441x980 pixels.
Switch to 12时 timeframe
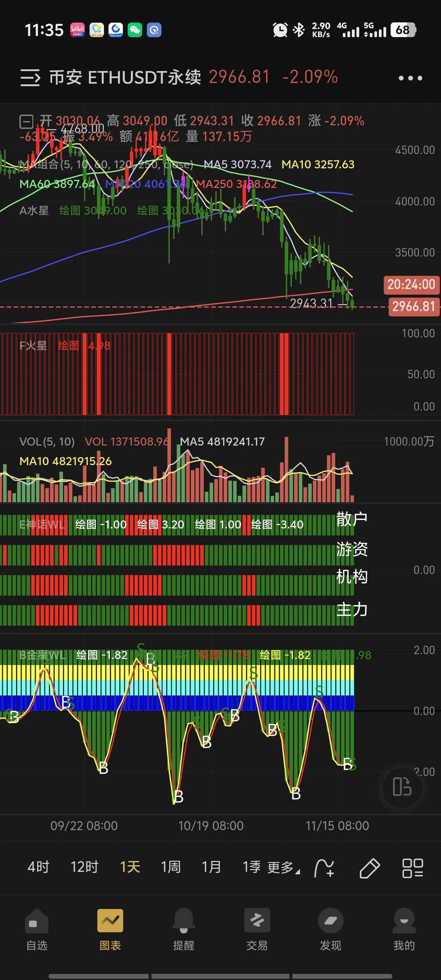click(x=84, y=867)
